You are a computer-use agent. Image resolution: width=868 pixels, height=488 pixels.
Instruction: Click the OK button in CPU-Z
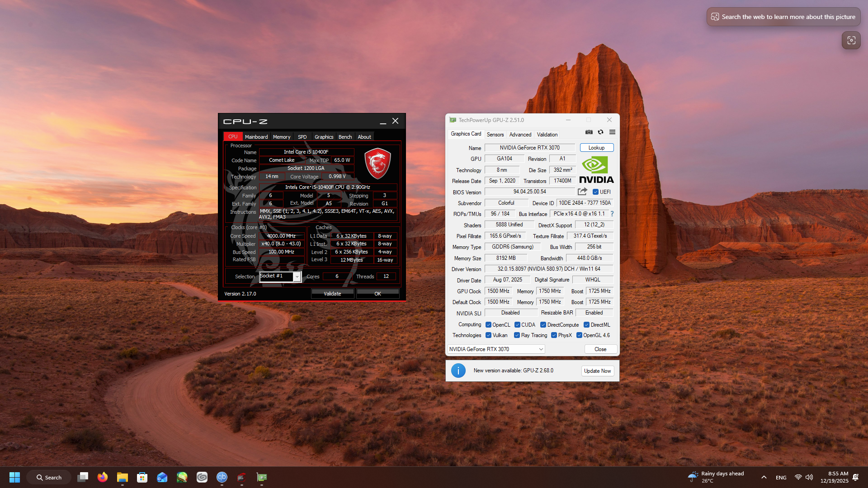coord(378,294)
